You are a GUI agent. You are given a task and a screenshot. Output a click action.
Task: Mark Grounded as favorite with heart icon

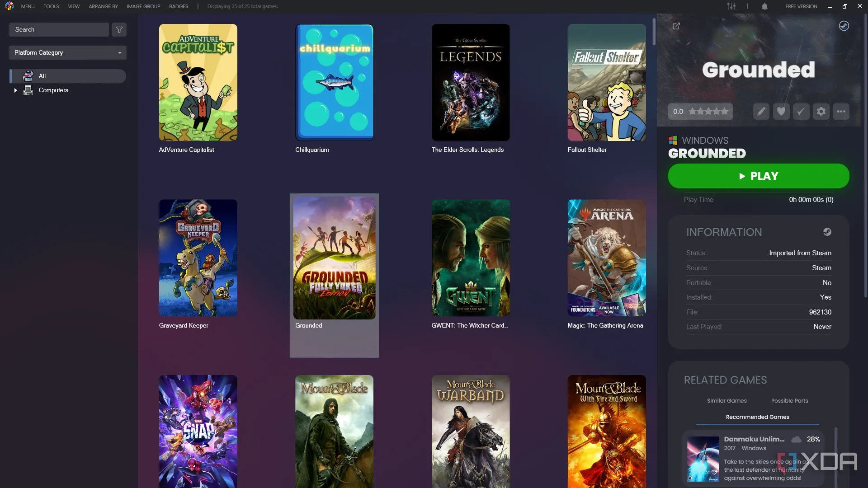tap(781, 112)
